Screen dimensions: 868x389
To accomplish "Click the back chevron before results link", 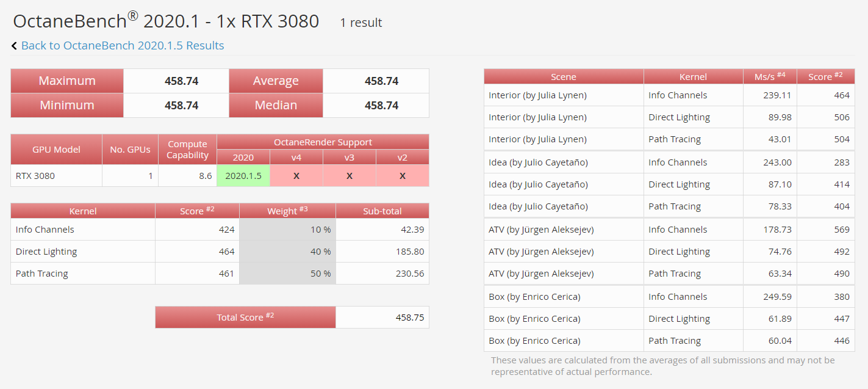I will click(14, 46).
